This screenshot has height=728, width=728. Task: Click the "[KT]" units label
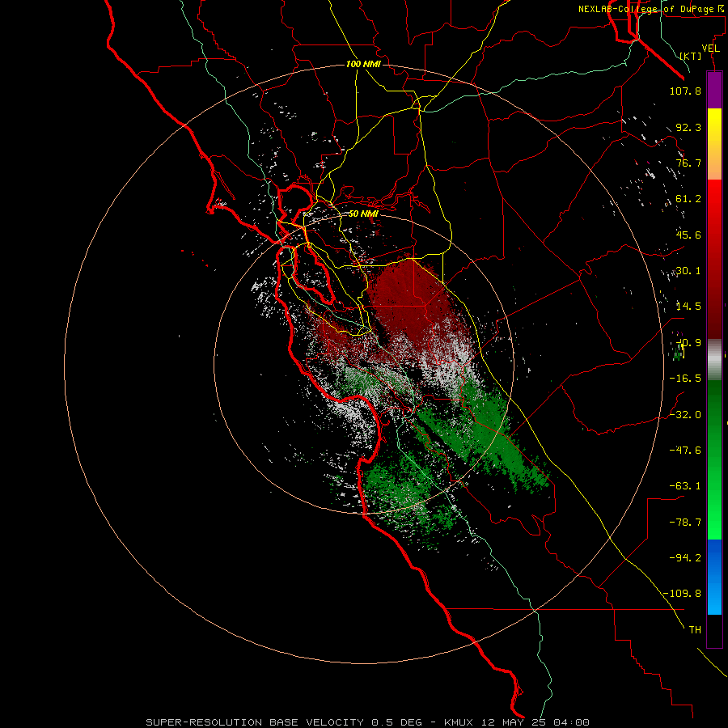click(x=691, y=56)
